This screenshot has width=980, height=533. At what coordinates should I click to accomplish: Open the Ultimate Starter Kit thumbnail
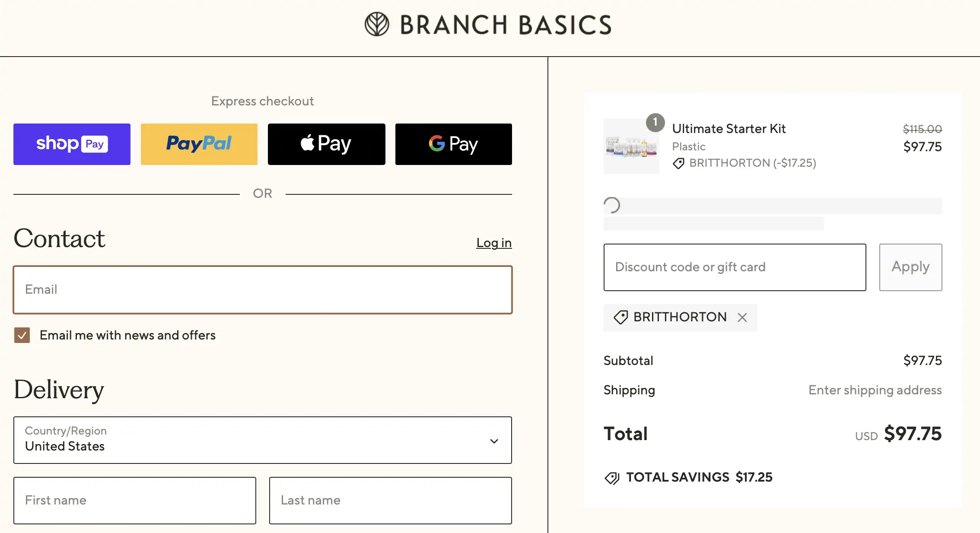631,146
